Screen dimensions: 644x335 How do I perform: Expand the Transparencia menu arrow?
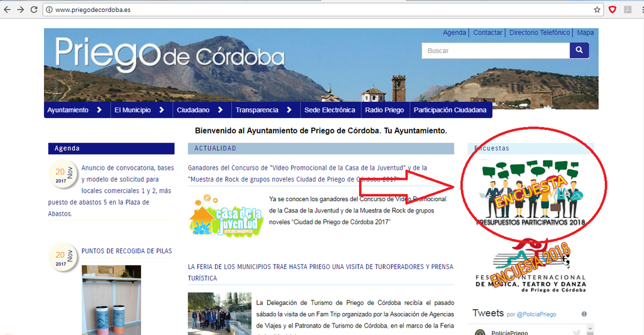coord(289,110)
